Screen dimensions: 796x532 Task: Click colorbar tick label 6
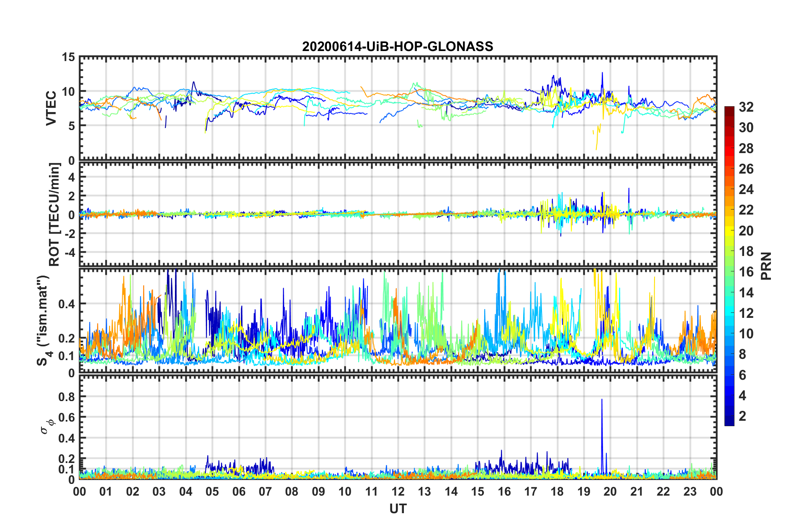742,375
